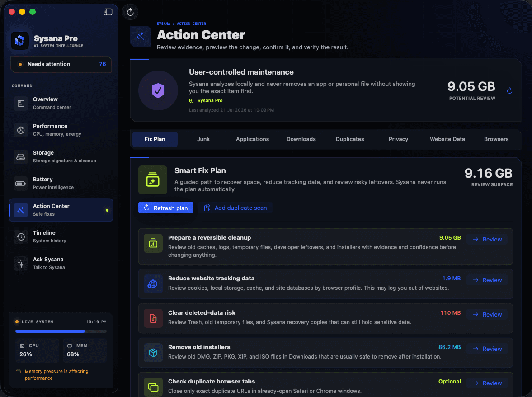Click the ACTION CENTER breadcrumb

[191, 24]
